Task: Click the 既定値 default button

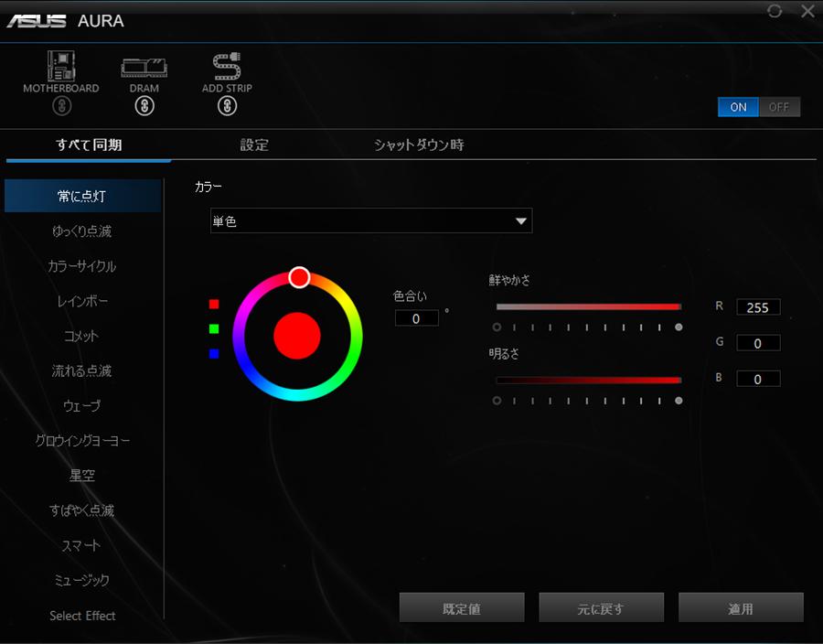Action: (462, 607)
